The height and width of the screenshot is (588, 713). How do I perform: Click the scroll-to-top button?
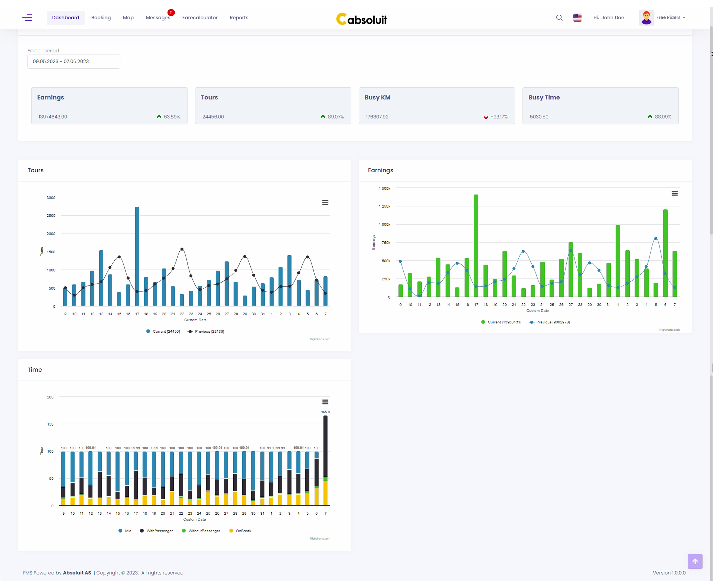(x=695, y=561)
